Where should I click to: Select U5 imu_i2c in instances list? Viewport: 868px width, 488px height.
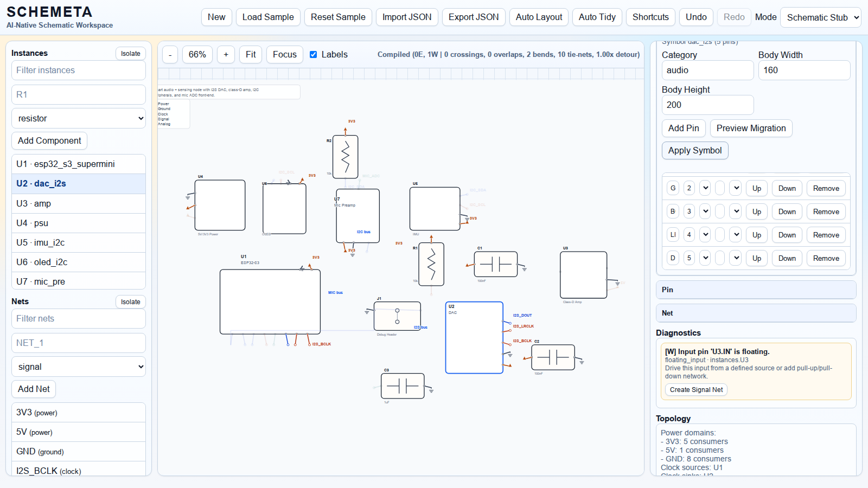tap(79, 242)
